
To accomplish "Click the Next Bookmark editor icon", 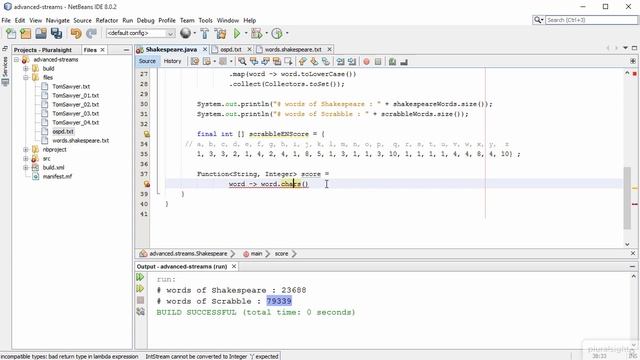I will (314, 62).
